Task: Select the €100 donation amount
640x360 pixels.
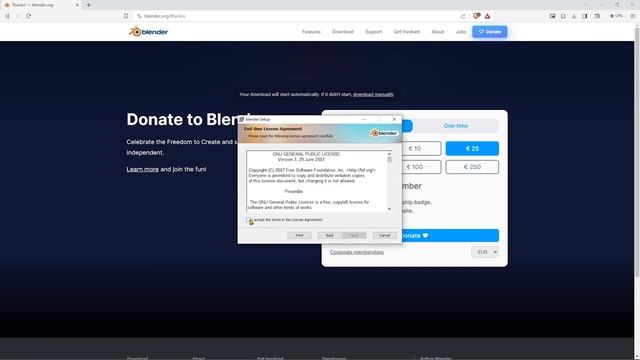Action: [420, 167]
